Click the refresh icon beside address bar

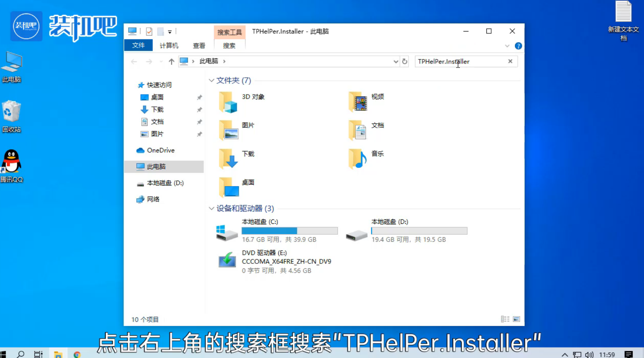pos(405,61)
